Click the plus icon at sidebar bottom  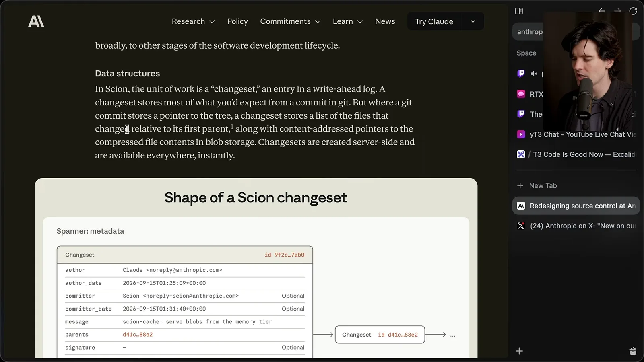519,351
